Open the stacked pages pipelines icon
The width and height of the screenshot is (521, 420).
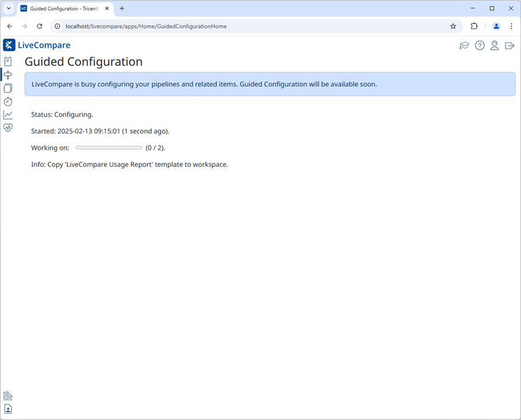8,88
